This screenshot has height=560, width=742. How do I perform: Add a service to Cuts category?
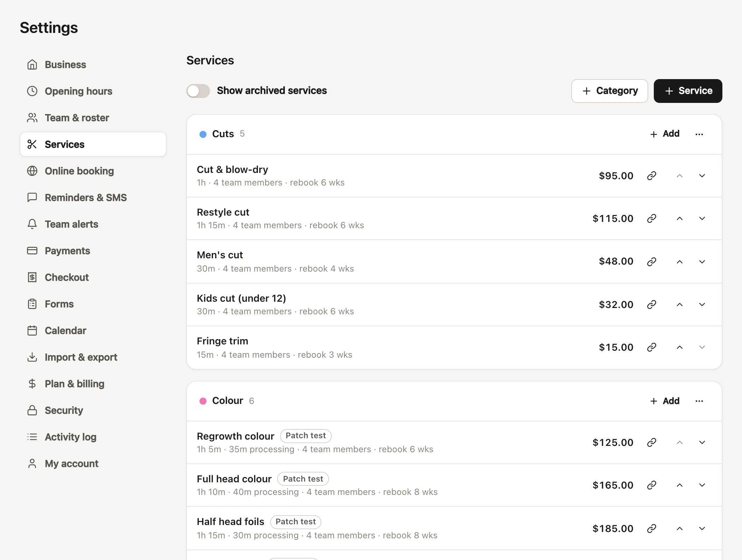(x=664, y=134)
